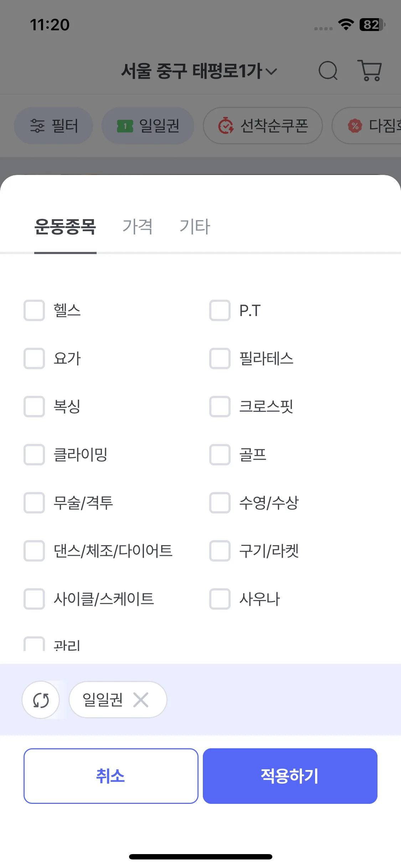Select the 운동종목 tab
This screenshot has width=401, height=868.
coord(65,227)
